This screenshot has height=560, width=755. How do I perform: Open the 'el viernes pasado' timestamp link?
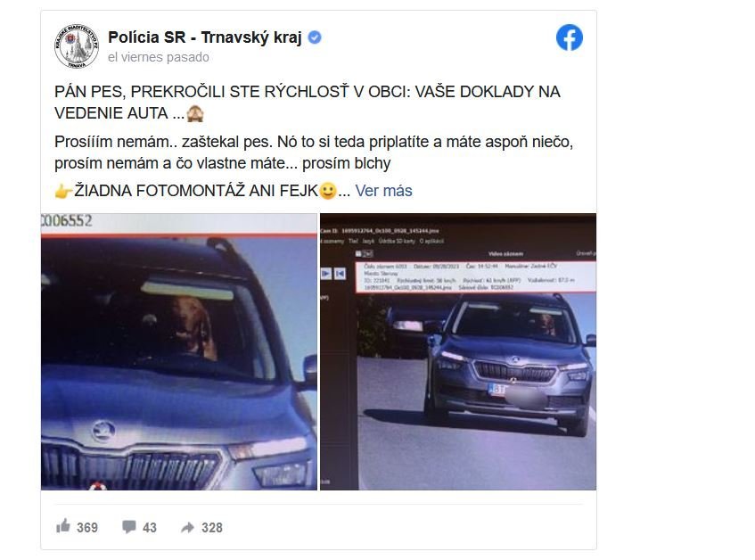159,57
